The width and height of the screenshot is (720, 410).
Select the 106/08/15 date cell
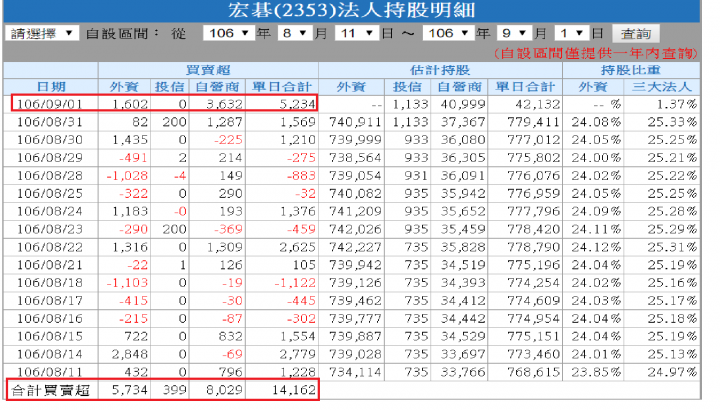[50, 337]
